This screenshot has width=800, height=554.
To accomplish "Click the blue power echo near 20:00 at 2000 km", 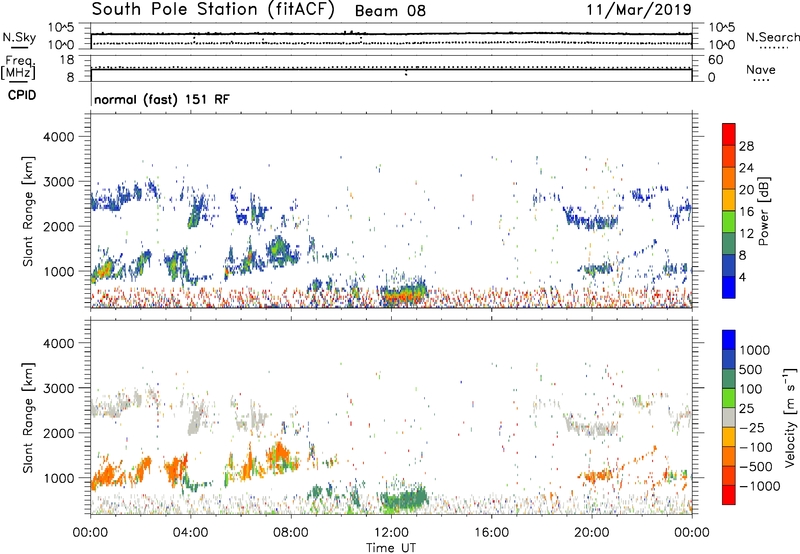I will (x=592, y=221).
